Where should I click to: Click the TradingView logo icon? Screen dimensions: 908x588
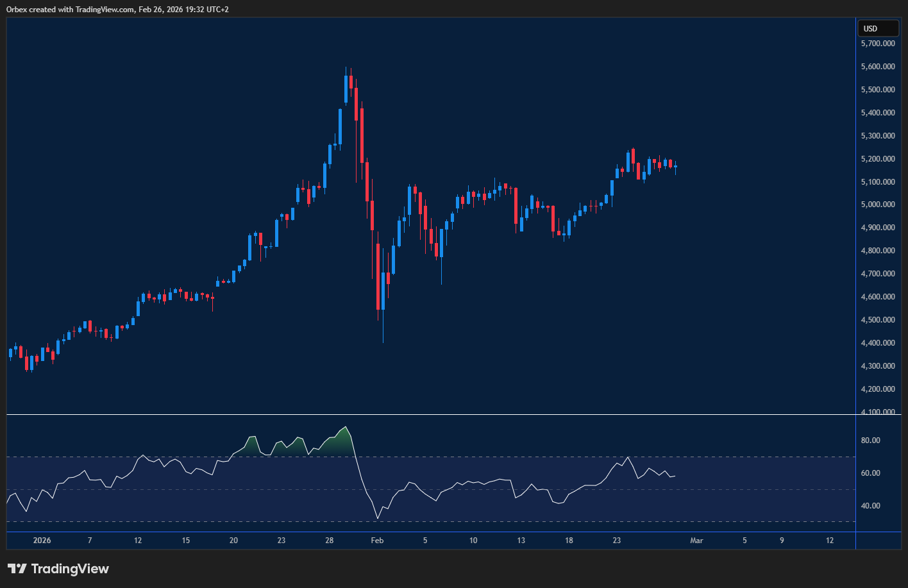17,569
